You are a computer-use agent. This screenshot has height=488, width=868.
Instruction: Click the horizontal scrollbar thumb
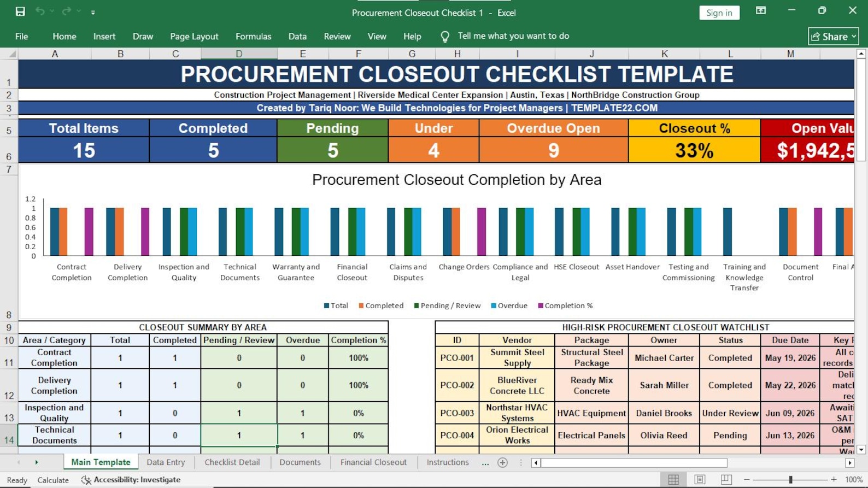coord(634,463)
